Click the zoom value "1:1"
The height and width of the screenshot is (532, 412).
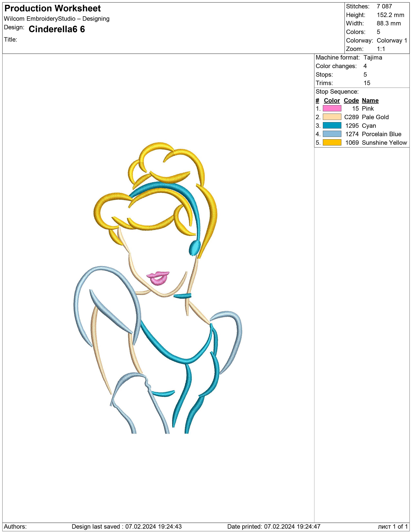(x=381, y=49)
